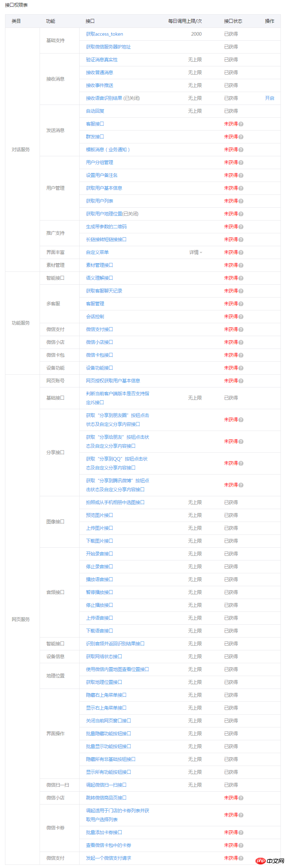Open 关闭当前网页窗口接口 link
Viewport: 288px width, 868px height.
click(x=108, y=721)
